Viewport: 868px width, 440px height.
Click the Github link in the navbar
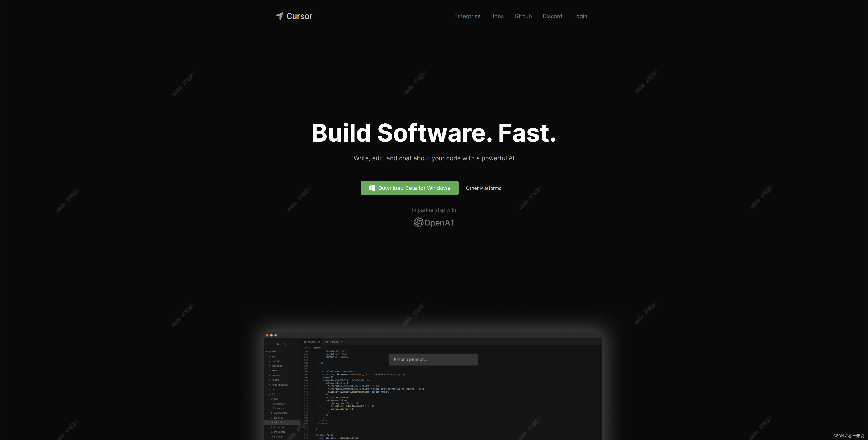click(523, 16)
